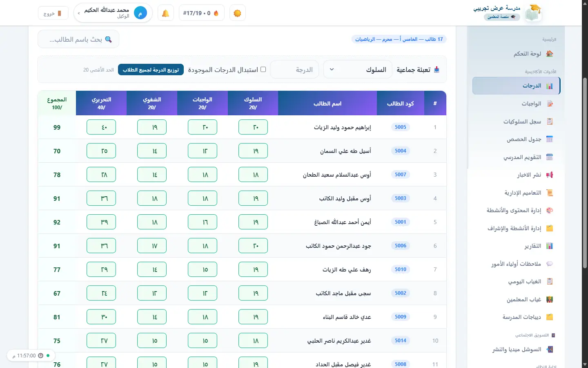This screenshot has height=368, width=588.
Task: Go to سجل السلوكيات menu item
Action: point(516,121)
